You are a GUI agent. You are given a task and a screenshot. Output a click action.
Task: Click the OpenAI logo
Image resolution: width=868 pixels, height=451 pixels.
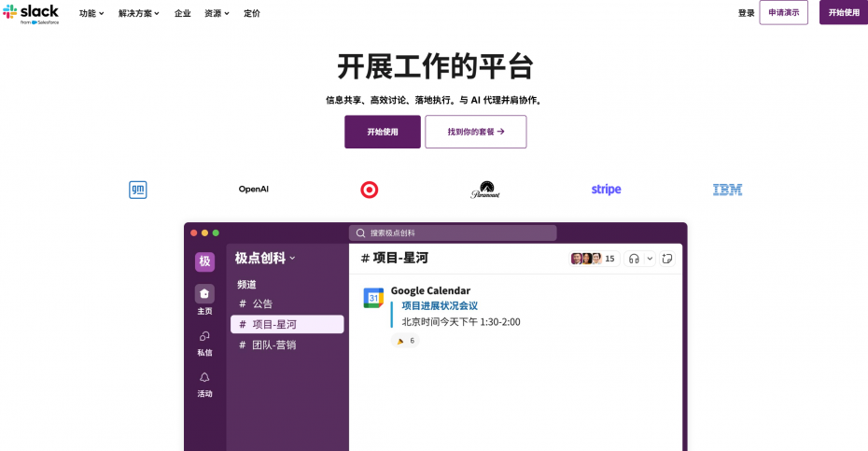point(254,190)
